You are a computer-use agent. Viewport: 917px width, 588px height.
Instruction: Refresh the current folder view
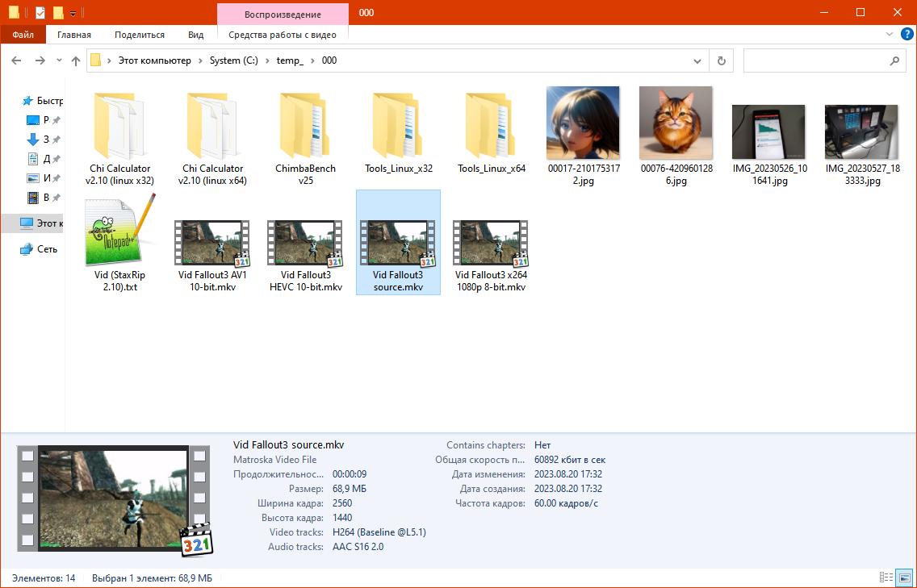722,60
